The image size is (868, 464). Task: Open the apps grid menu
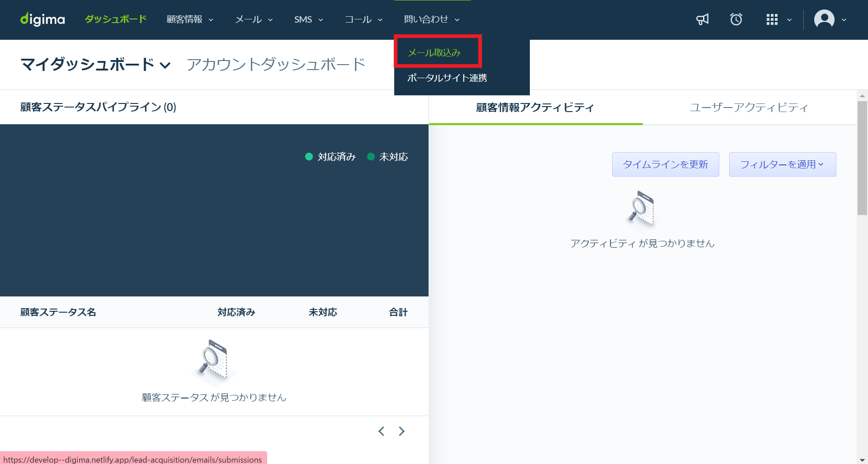pos(773,19)
